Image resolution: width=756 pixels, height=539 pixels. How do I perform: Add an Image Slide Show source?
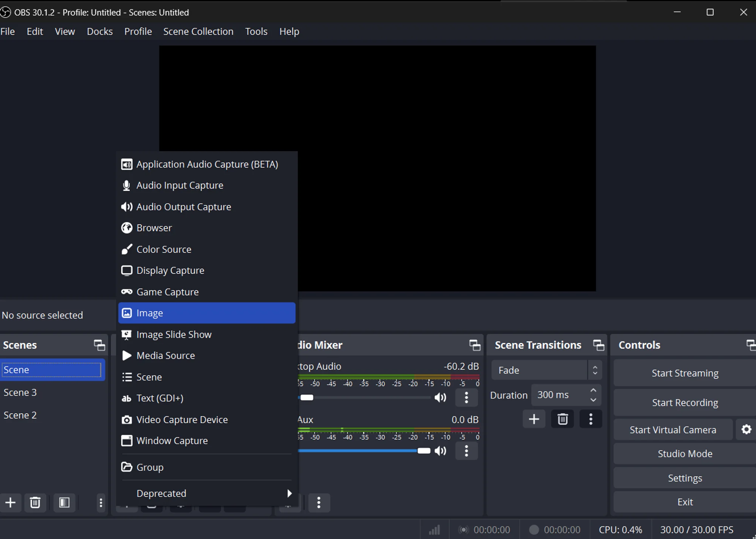[207, 335]
